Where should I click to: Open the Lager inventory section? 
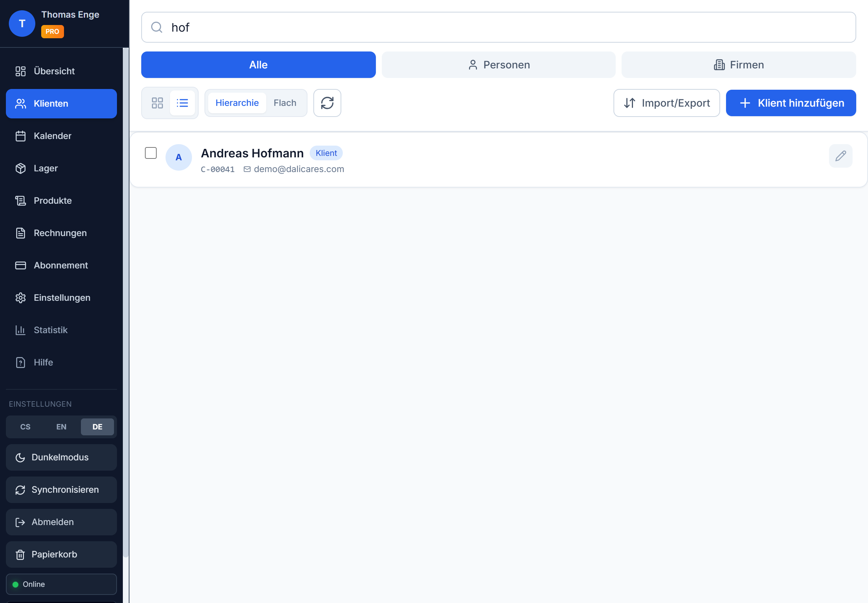[45, 168]
